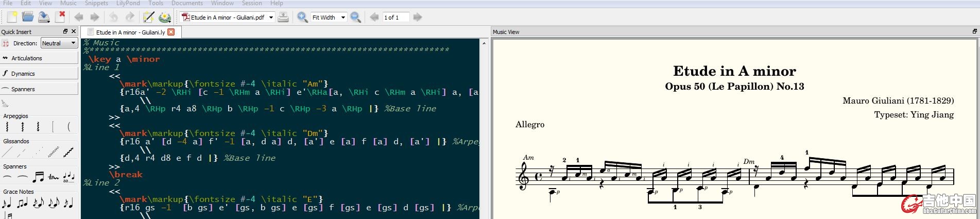980x219 pixels.
Task: Select the Etude in A minor - Giuliani.ly tab
Action: pos(130,32)
